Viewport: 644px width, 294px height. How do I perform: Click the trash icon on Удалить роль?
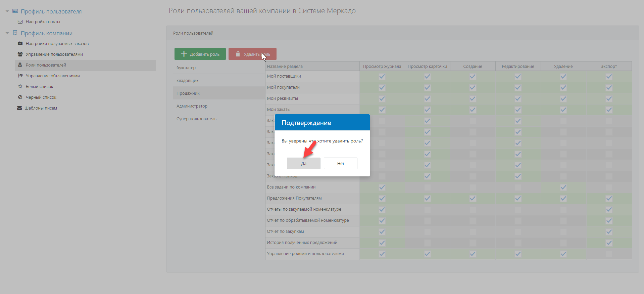pyautogui.click(x=238, y=54)
